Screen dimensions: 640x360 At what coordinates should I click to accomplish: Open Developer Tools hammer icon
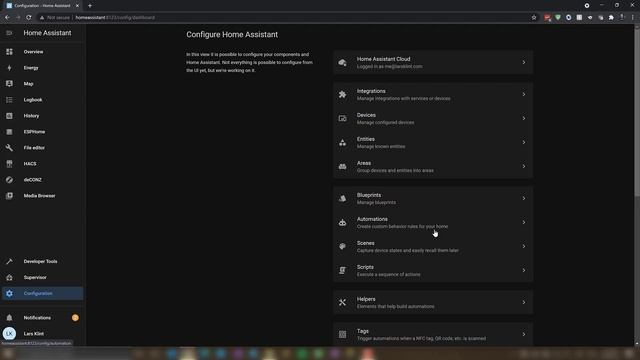pyautogui.click(x=9, y=261)
